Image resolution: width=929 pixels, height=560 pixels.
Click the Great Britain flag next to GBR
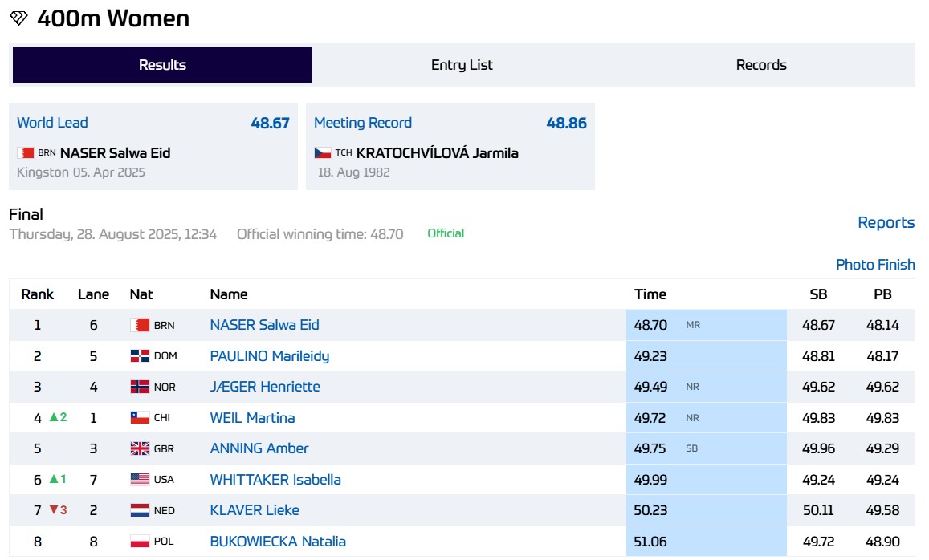(x=140, y=448)
